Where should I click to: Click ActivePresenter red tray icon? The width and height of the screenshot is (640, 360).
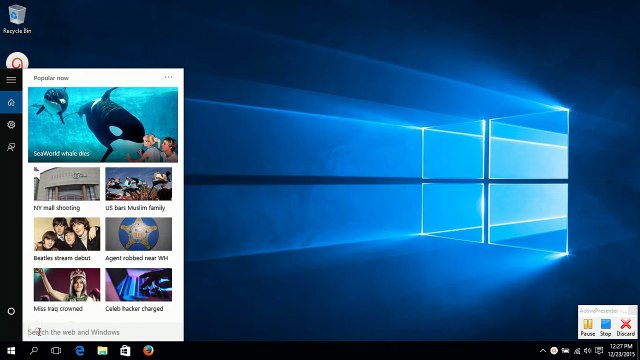(x=554, y=351)
